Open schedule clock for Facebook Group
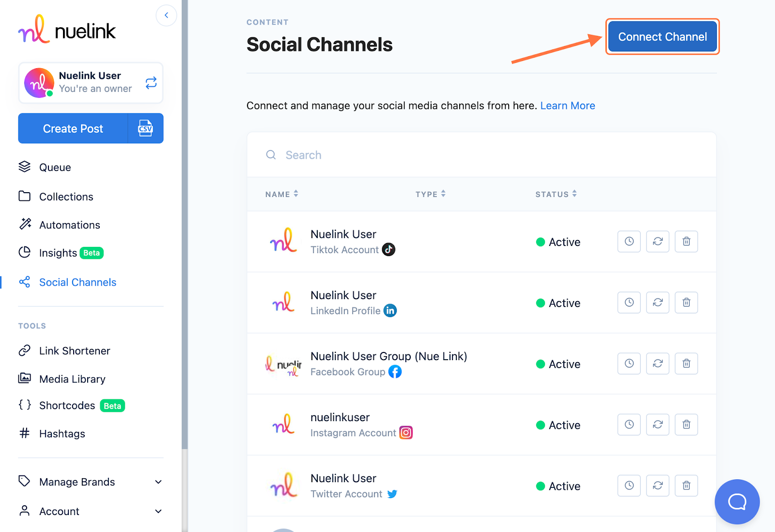 [629, 364]
